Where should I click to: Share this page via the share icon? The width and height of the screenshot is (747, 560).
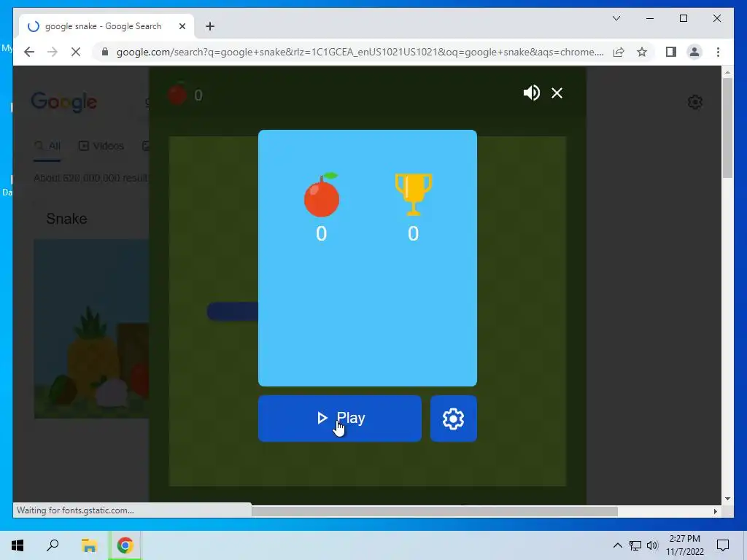point(619,52)
